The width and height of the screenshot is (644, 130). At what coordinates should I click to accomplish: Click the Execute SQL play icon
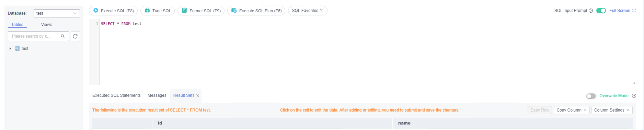pos(96,11)
